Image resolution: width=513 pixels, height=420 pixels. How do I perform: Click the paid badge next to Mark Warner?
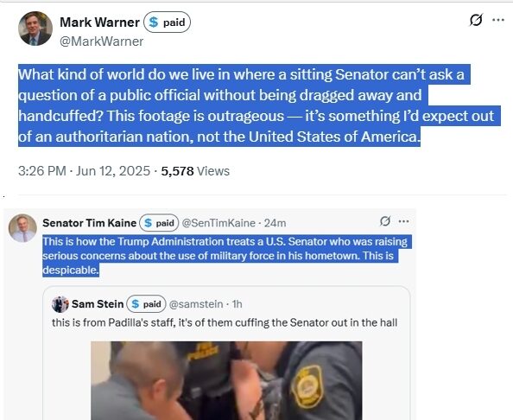[168, 22]
